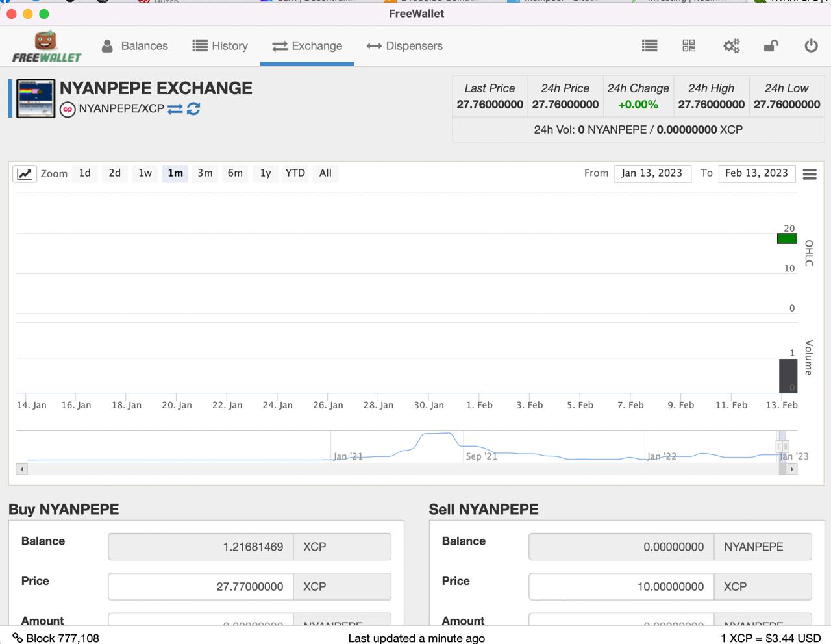Click the navigator scrollbar track
This screenshot has height=644, width=831.
point(403,469)
